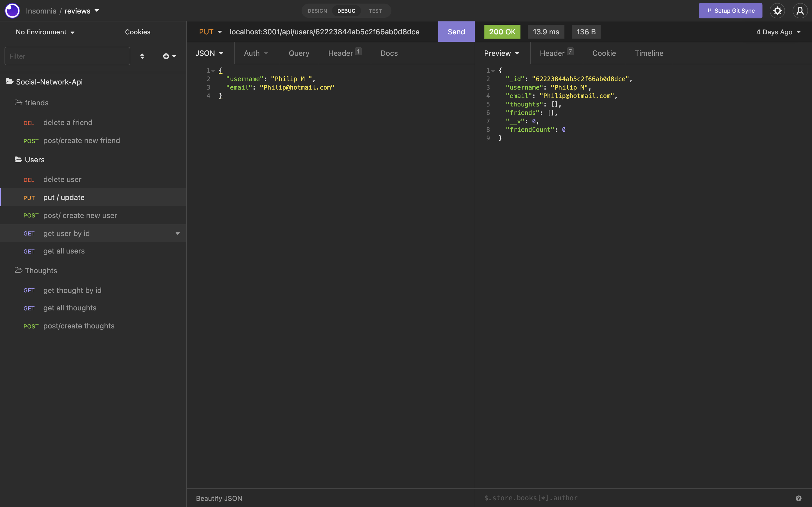Screen dimensions: 812x507
Task: Open the Insomnia application logo icon
Action: pos(12,10)
